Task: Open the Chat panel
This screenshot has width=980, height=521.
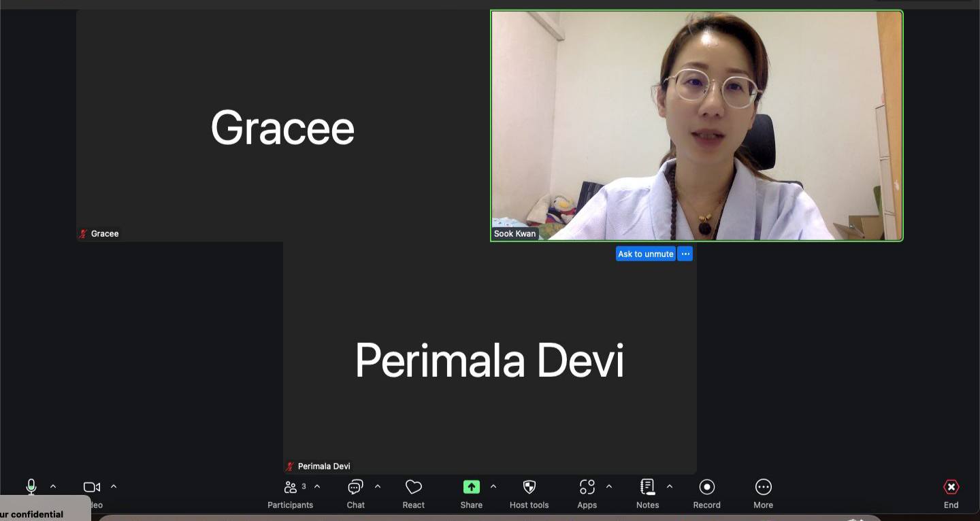Action: point(355,488)
